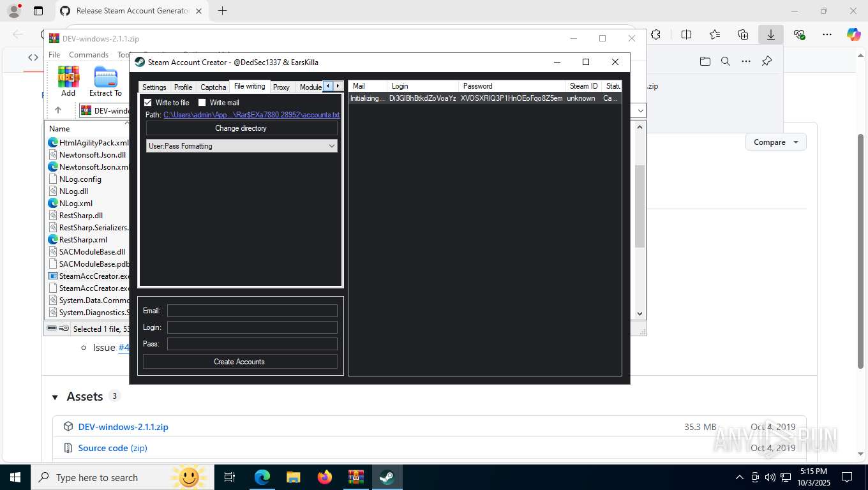Screen dimensions: 868x490
Task: Open Firefox from taskbar
Action: 325,477
